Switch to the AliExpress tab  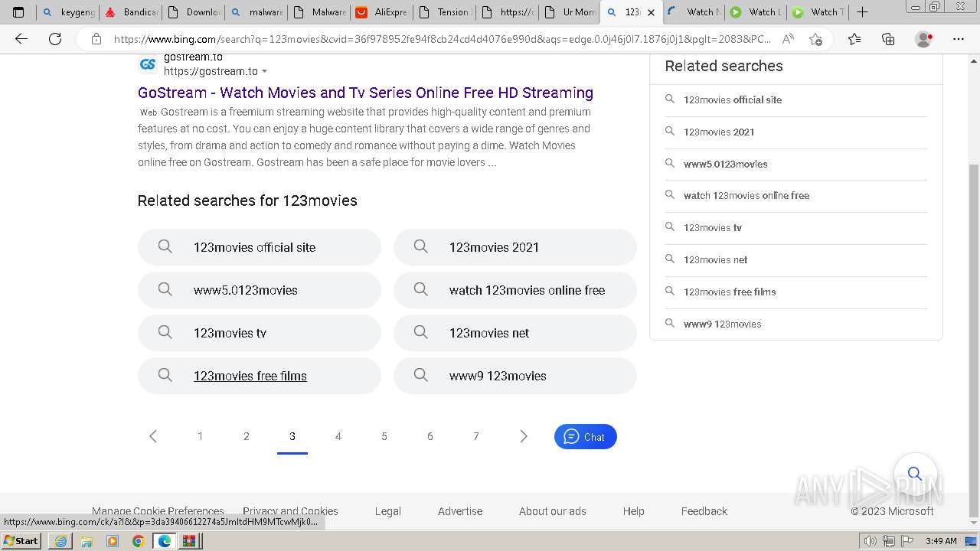click(x=381, y=11)
